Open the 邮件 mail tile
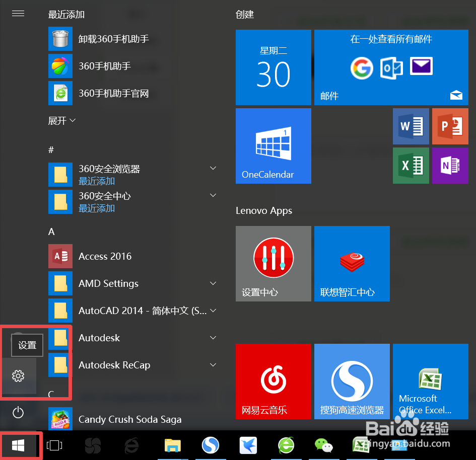The height and width of the screenshot is (460, 476). coord(391,67)
